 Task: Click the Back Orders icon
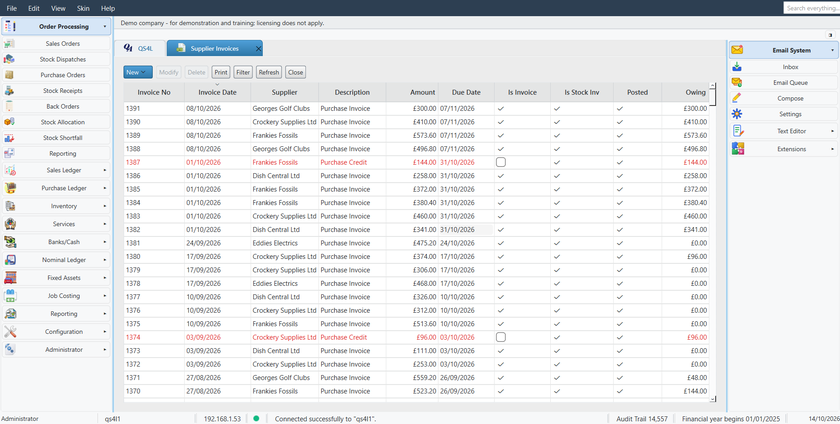(x=10, y=106)
